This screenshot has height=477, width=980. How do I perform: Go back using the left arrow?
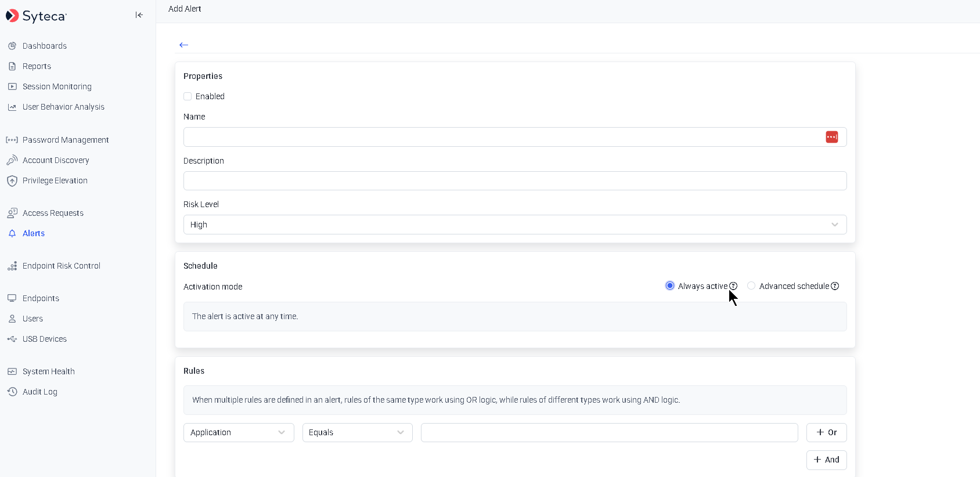click(184, 45)
